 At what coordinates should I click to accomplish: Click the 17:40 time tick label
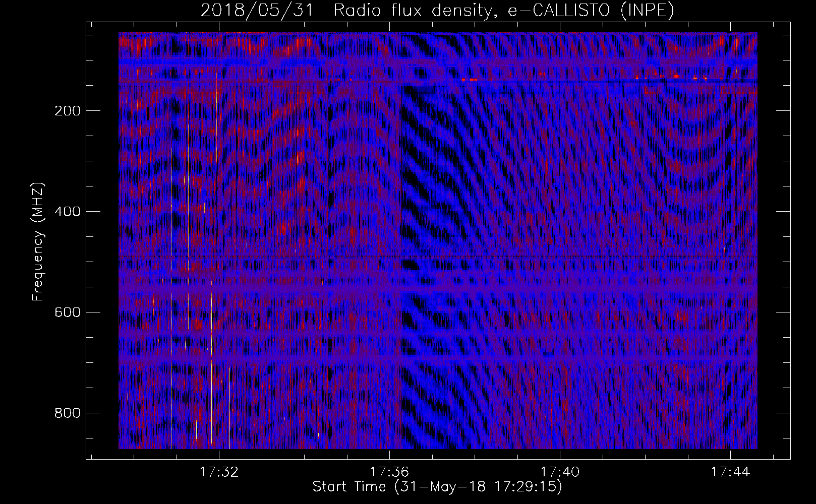560,472
